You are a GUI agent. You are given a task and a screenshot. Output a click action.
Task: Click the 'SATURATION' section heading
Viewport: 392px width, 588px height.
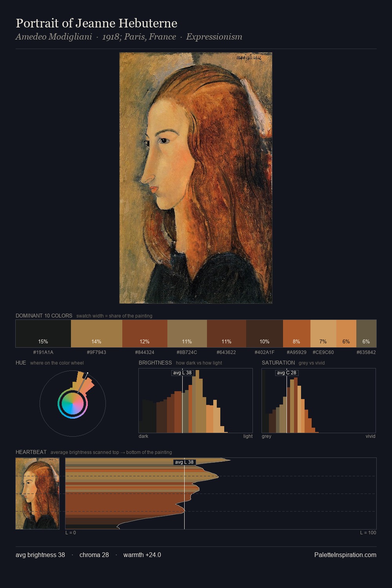pos(278,363)
